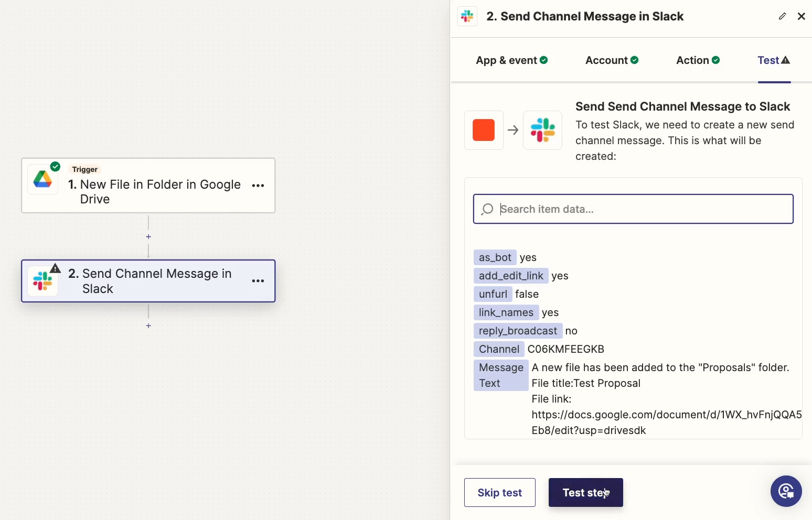The height and width of the screenshot is (520, 812).
Task: Click the Slack logo in panel header
Action: tap(467, 16)
